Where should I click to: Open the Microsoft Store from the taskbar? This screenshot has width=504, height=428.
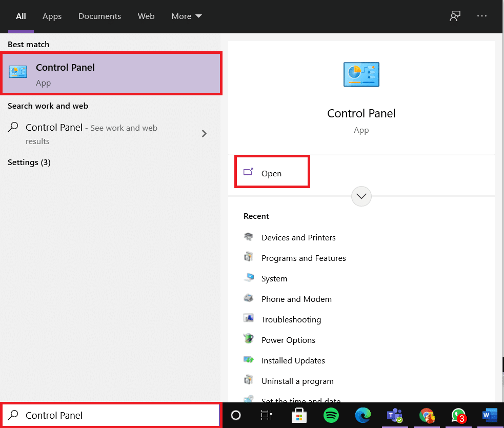(x=299, y=415)
